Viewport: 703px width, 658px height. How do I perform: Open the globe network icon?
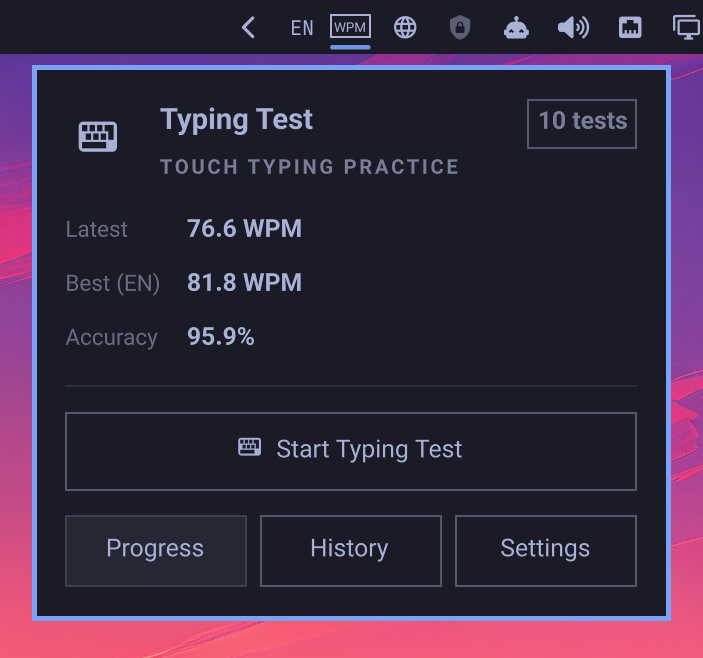point(405,28)
